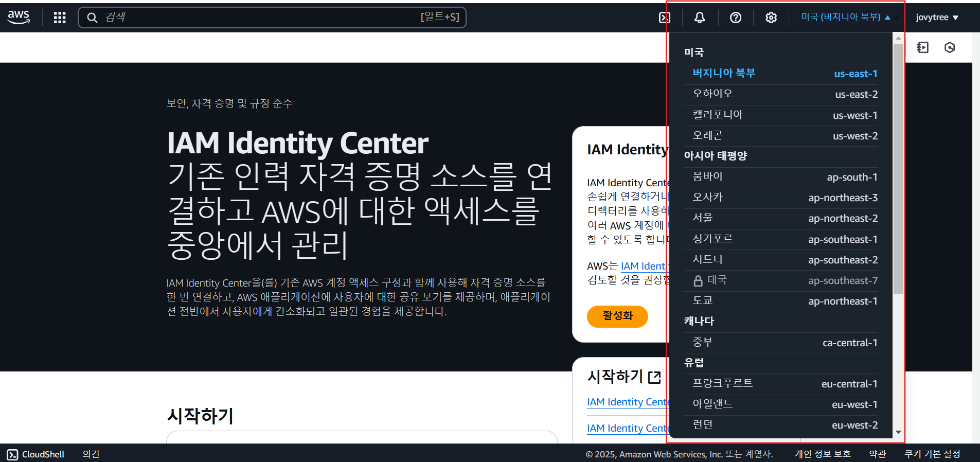Click the 활성화 enable button
980x462 pixels.
pos(617,316)
